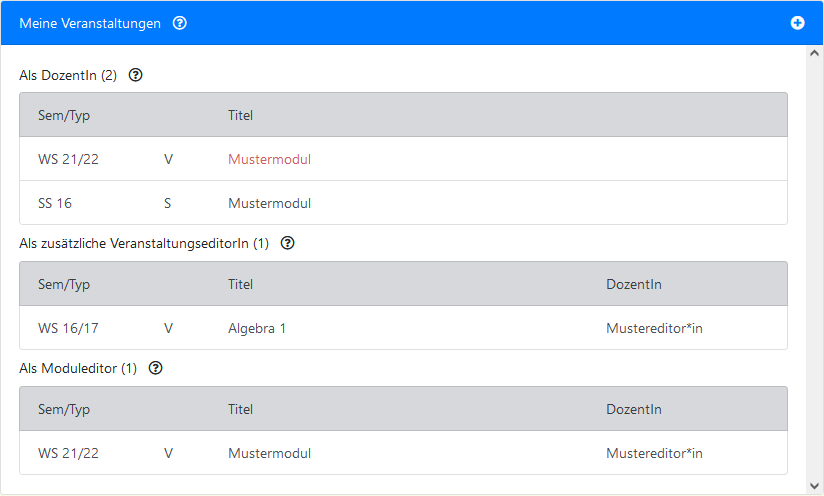Screen dimensions: 824x496
Task: Click the plus icon in blue header
Action: coord(798,23)
